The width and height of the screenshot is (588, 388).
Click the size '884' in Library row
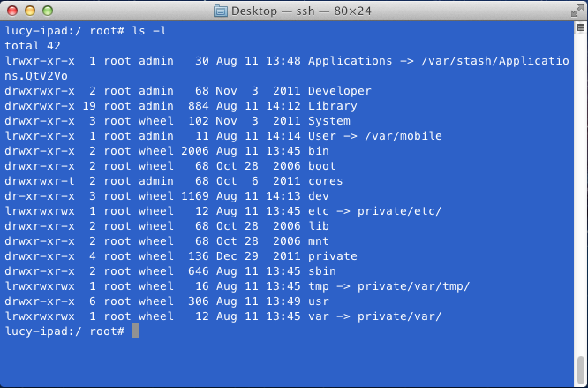[199, 106]
